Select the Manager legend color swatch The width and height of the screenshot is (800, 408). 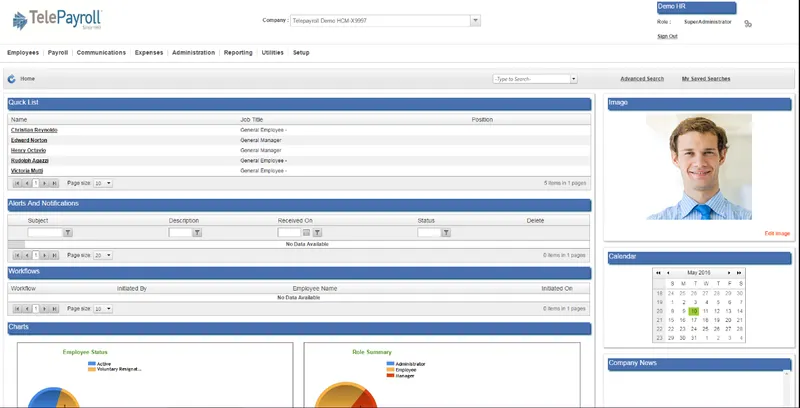point(390,375)
